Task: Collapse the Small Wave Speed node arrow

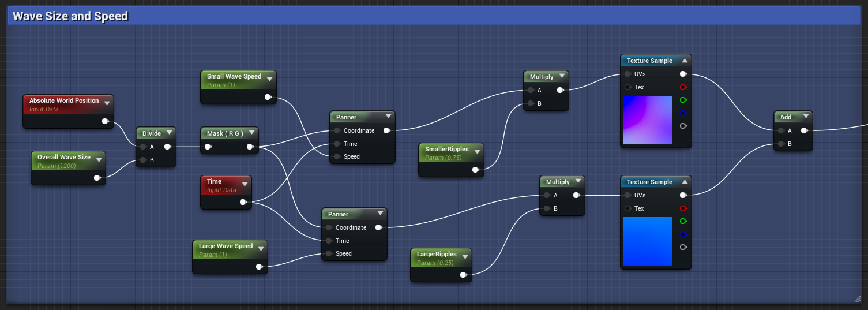Action: click(x=269, y=79)
